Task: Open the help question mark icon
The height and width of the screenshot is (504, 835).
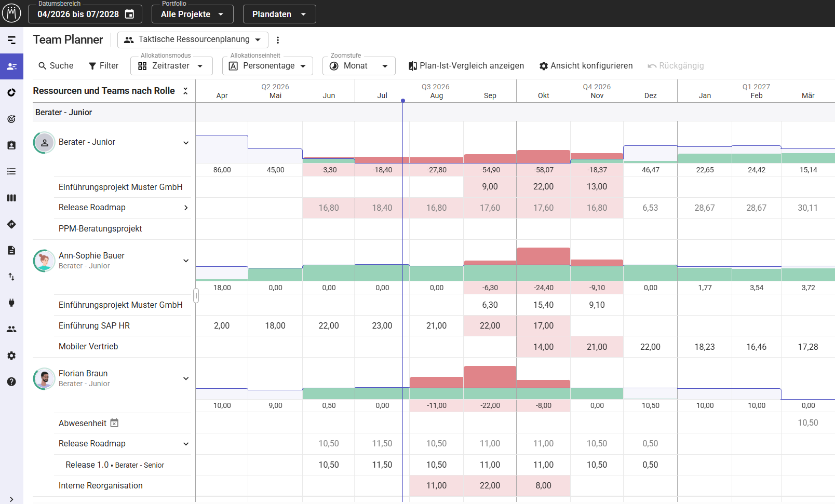Action: [11, 382]
